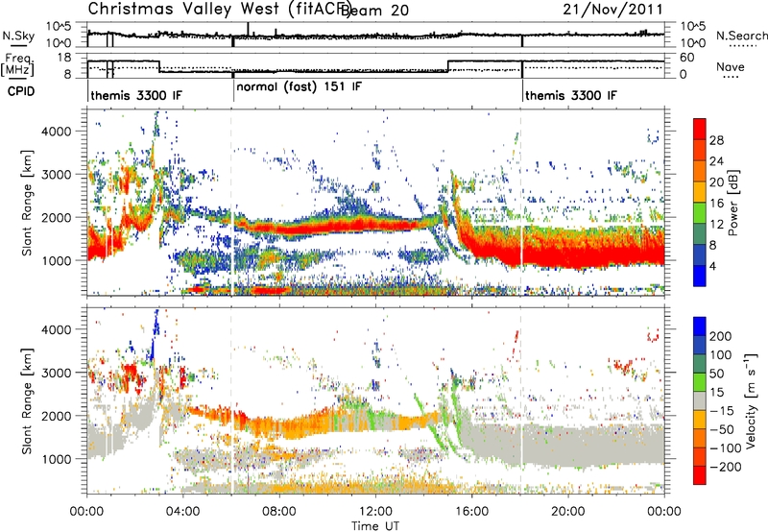Click the 'normal (fast) 151 IF' label
The width and height of the screenshot is (768, 532).
[x=300, y=86]
